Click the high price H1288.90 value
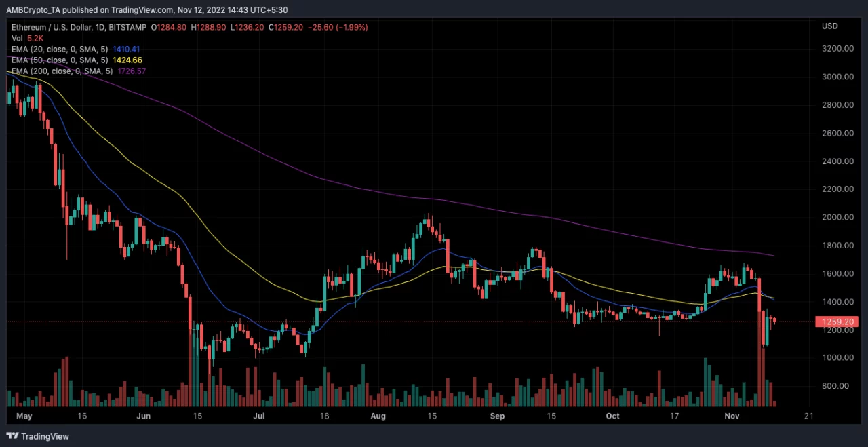868x447 pixels. [x=210, y=26]
